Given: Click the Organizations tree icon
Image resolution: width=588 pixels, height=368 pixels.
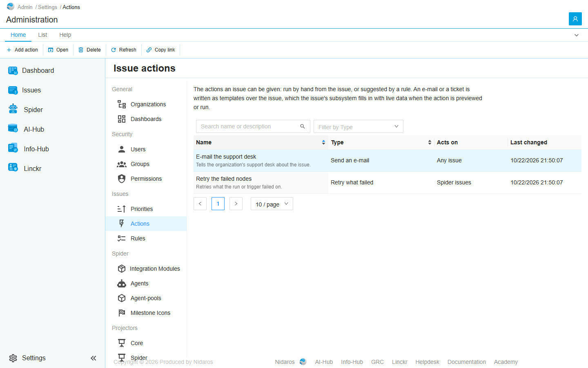Looking at the screenshot, I should 122,104.
